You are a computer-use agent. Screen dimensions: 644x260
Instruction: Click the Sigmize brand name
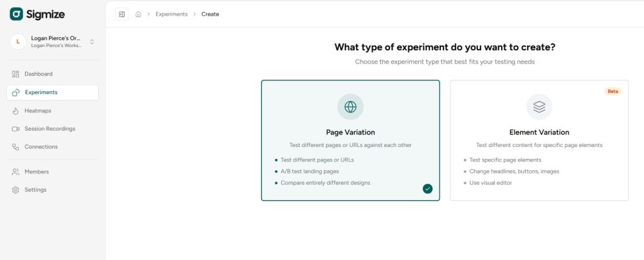point(45,14)
